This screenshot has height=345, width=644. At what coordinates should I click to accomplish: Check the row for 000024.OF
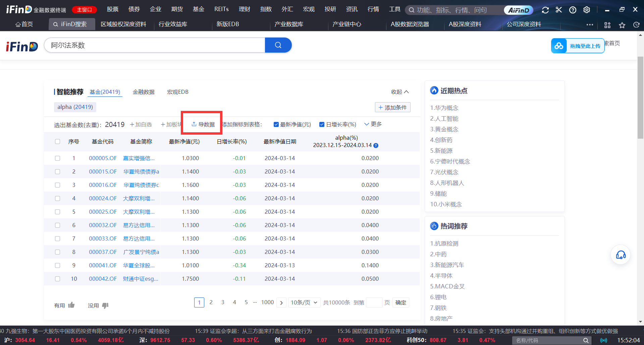point(58,198)
